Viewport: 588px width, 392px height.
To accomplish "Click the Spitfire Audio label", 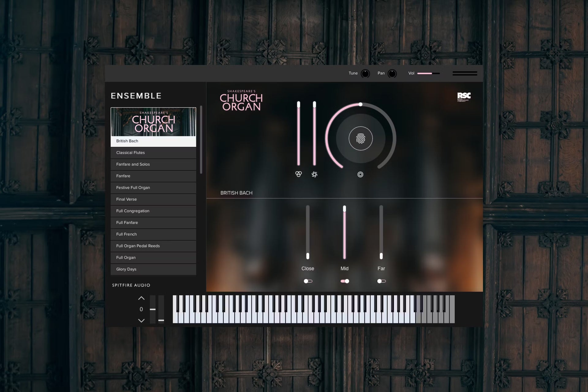I will coord(131,285).
